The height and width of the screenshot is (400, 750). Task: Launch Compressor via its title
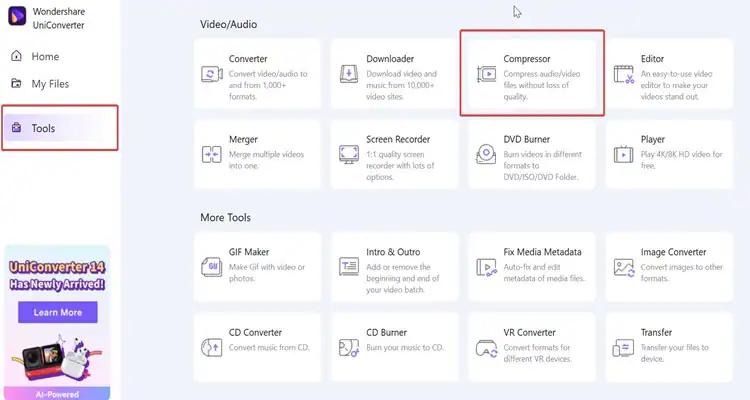[527, 59]
